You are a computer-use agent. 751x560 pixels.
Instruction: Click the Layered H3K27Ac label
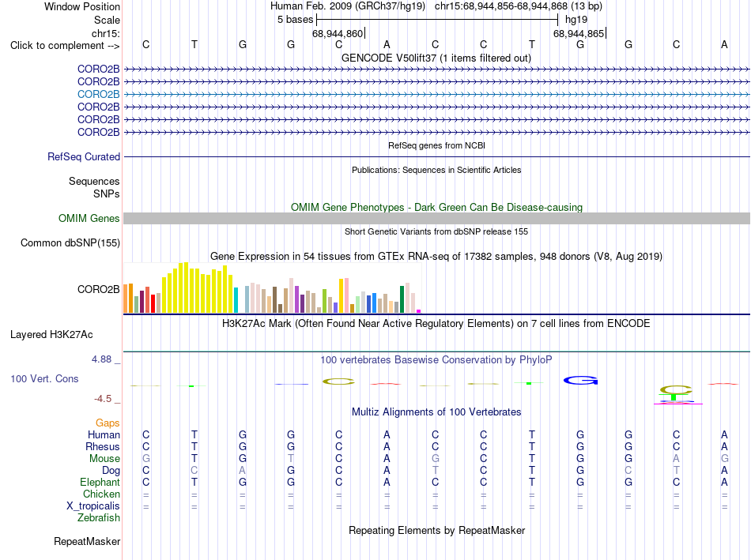point(51,335)
